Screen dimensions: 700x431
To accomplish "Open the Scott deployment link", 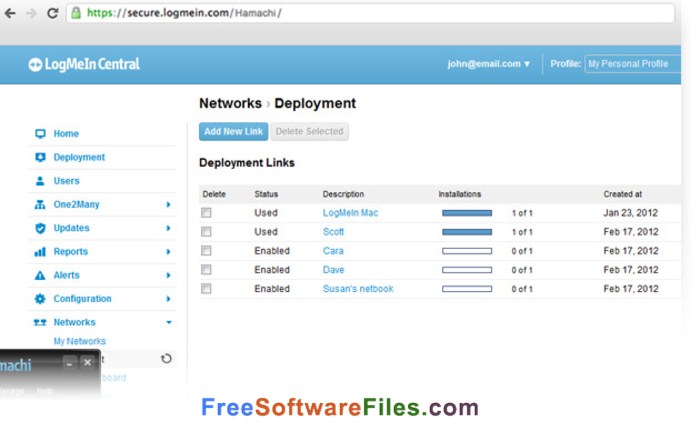I will pos(333,232).
